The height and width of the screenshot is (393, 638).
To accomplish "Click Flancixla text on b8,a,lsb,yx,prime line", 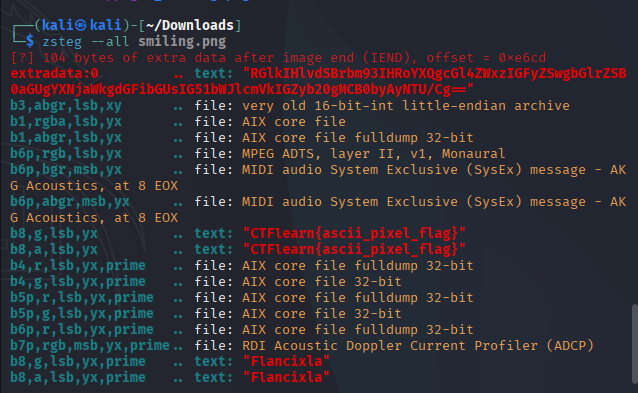I will pyautogui.click(x=286, y=377).
